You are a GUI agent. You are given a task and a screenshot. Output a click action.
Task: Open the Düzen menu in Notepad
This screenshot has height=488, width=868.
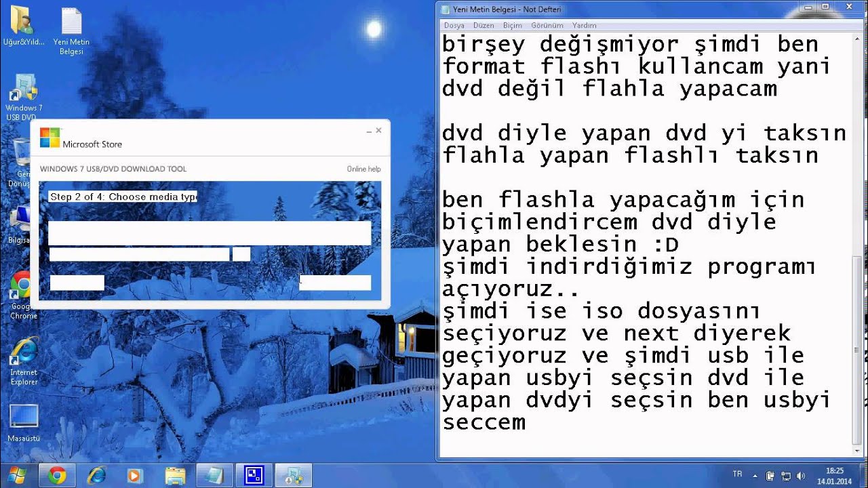tap(484, 25)
